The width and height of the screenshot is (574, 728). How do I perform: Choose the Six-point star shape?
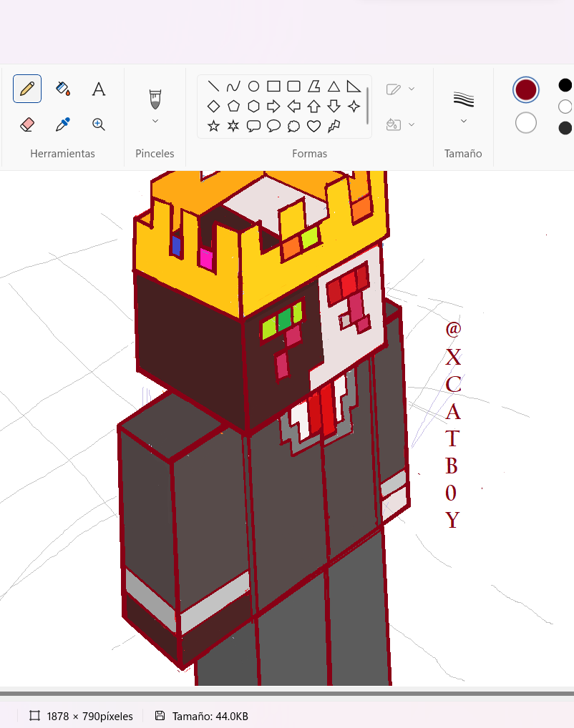(x=233, y=126)
